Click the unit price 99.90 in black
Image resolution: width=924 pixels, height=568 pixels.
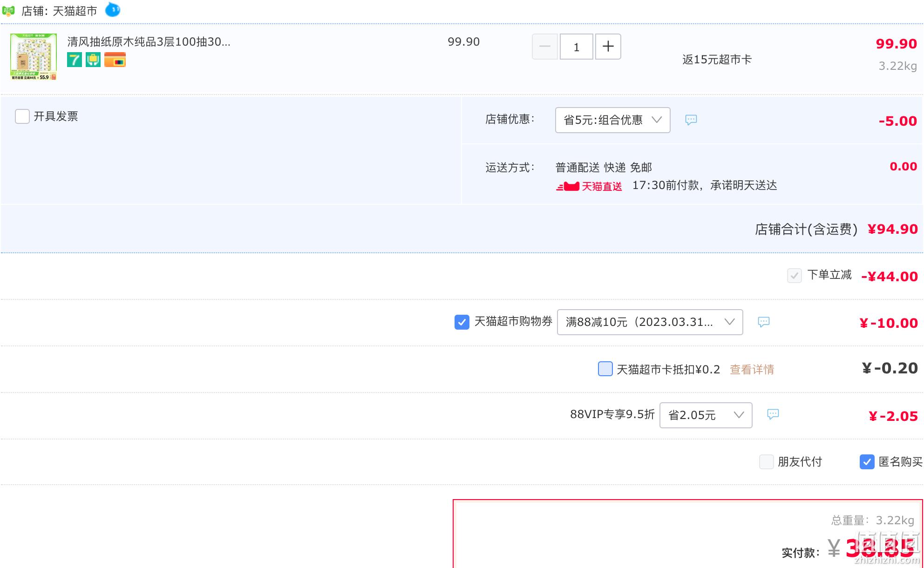(x=463, y=42)
